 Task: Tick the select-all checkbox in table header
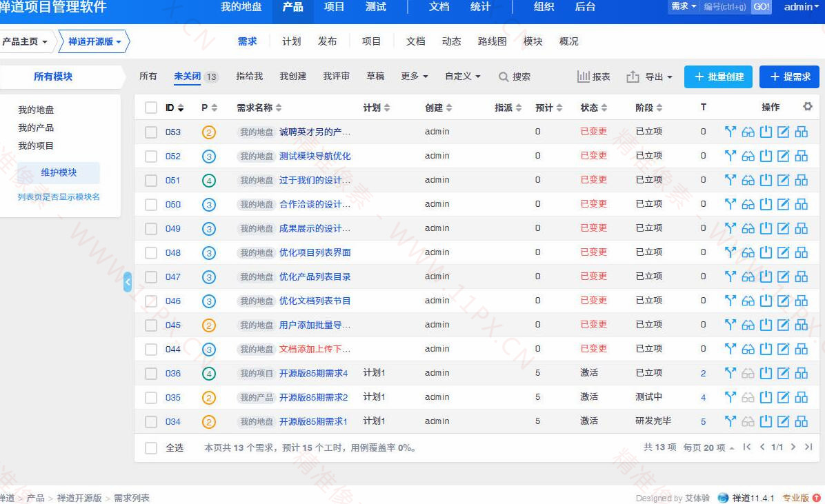point(151,108)
